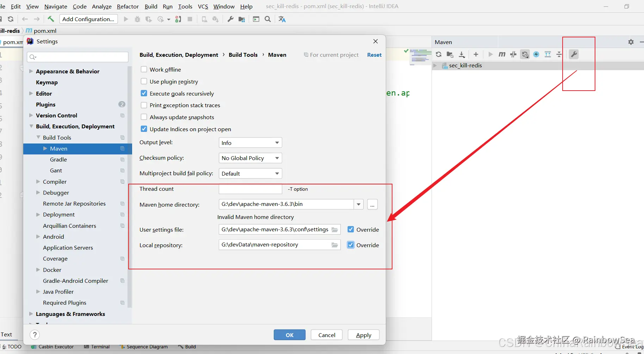Open the Analyze menu
The image size is (644, 354).
click(x=102, y=6)
